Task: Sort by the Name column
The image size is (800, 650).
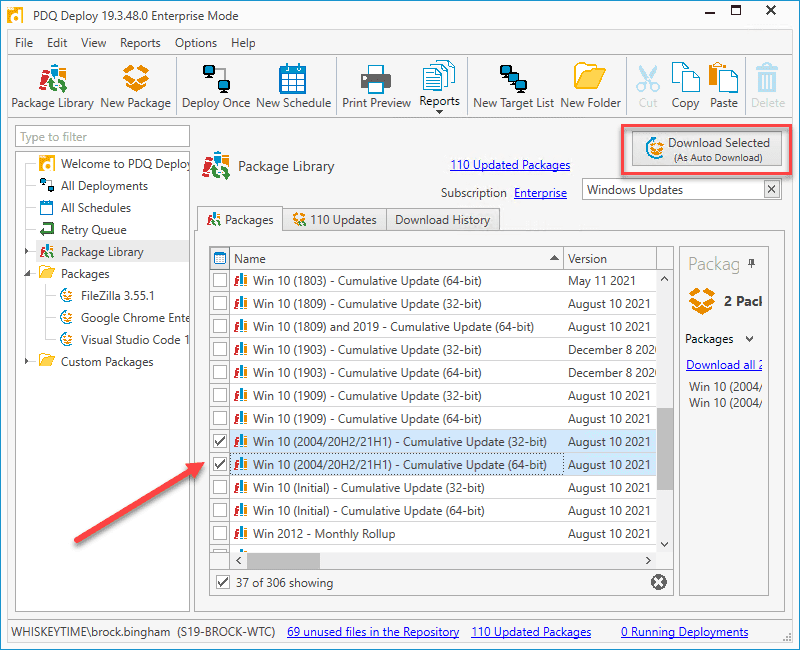Action: click(396, 259)
